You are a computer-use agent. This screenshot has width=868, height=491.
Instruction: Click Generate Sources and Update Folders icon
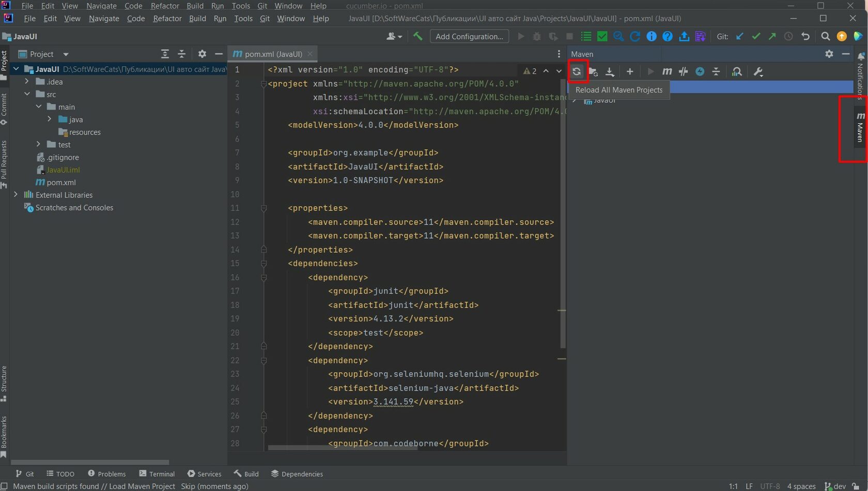point(593,71)
